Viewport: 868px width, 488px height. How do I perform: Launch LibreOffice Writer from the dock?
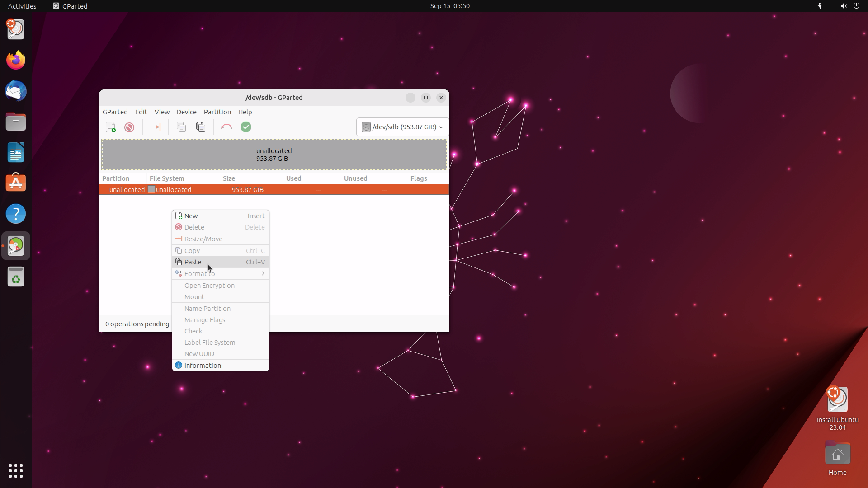[16, 152]
